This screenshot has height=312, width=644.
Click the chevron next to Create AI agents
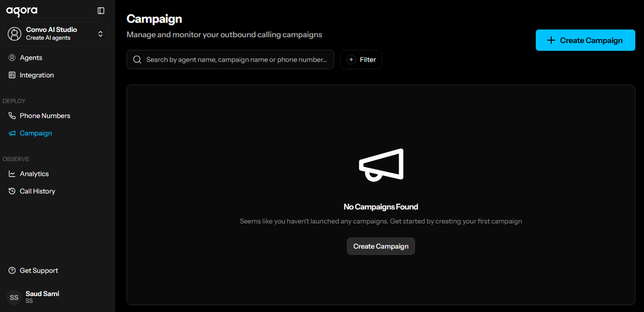tap(100, 33)
